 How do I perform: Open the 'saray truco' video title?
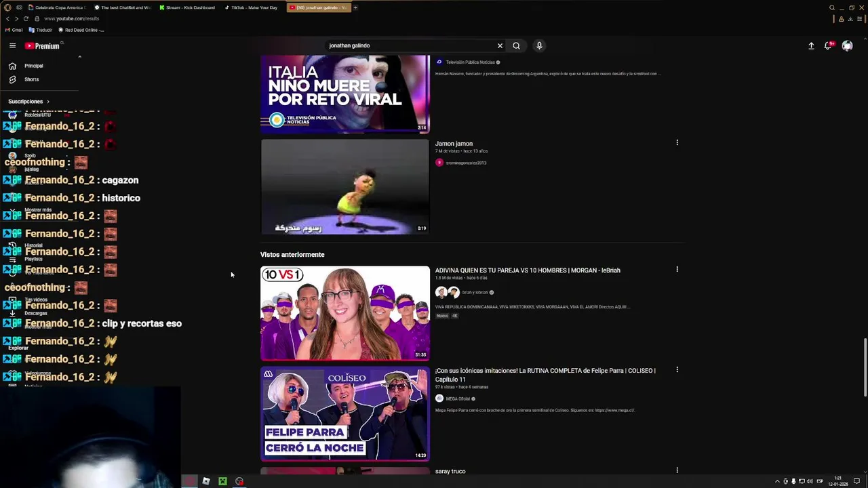(x=450, y=471)
